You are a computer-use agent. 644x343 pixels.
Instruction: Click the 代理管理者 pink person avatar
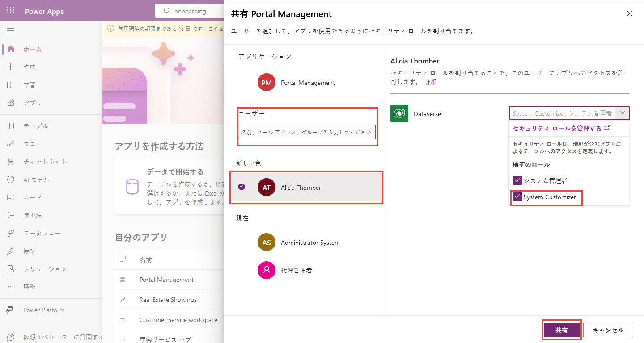coord(267,270)
